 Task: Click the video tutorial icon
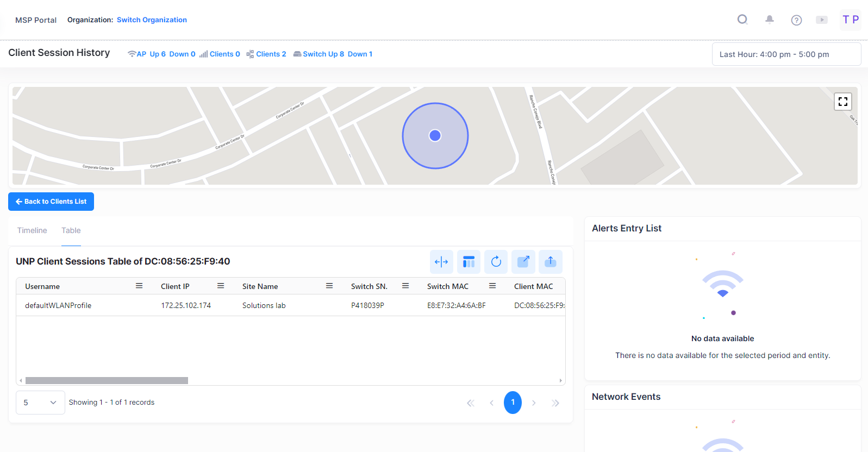[822, 20]
